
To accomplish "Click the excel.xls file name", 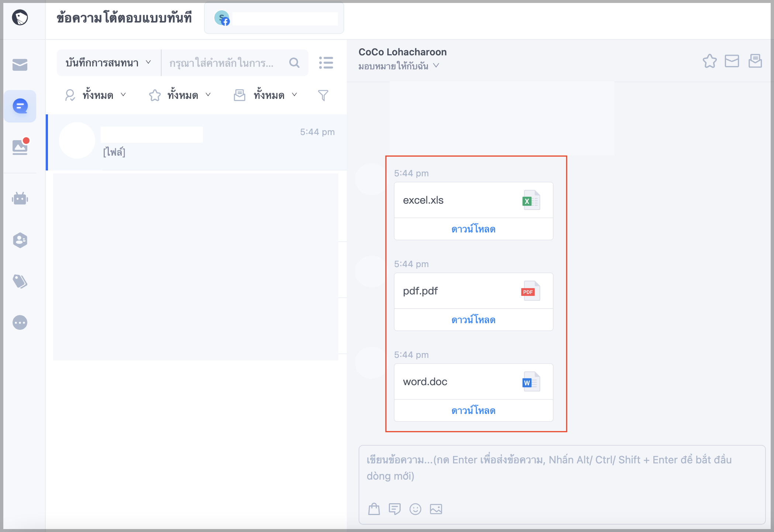I will point(423,200).
